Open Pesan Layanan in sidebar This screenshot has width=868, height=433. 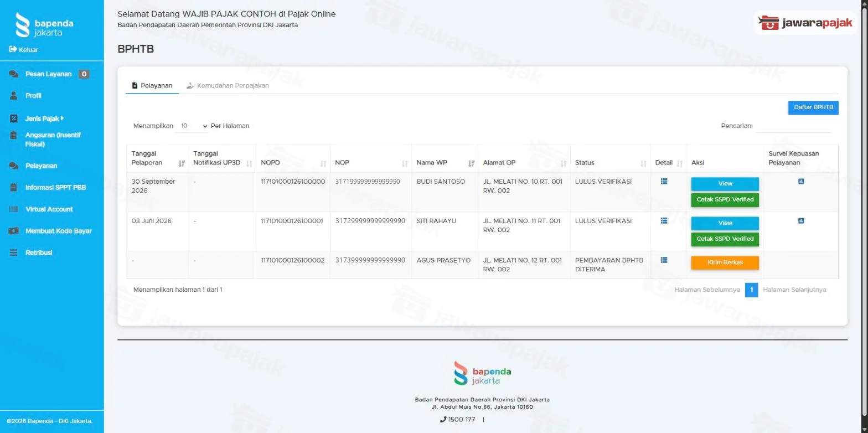49,74
